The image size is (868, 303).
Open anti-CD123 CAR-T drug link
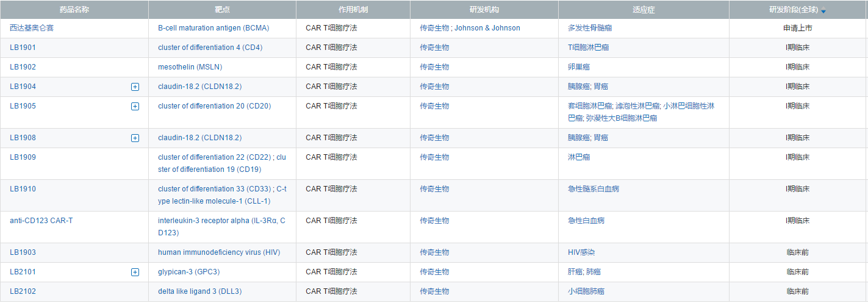(x=41, y=221)
